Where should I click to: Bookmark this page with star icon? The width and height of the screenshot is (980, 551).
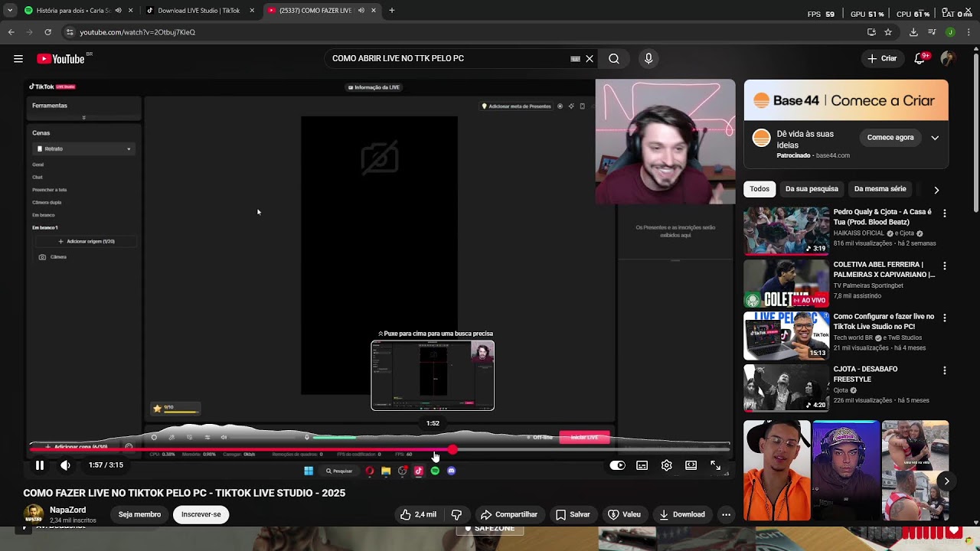click(888, 32)
